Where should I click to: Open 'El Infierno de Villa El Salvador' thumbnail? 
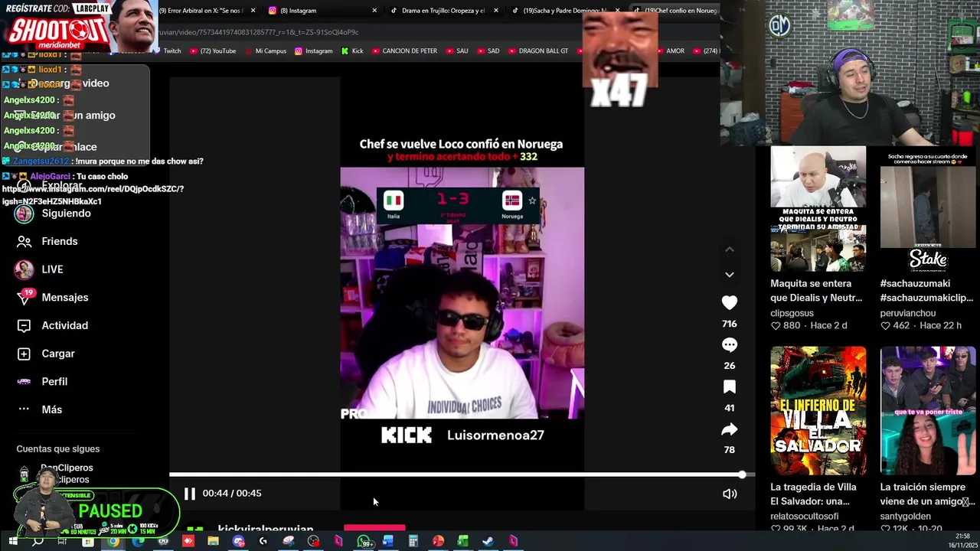(x=818, y=410)
